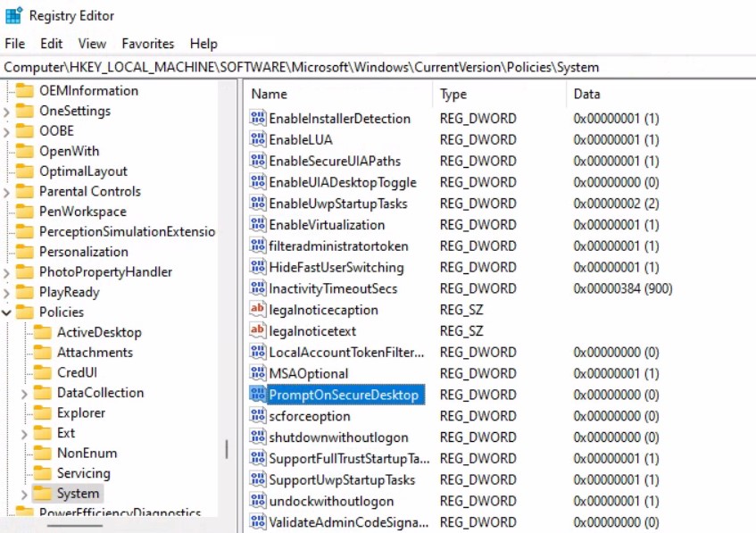Viewport: 756px width, 533px height.
Task: Click the EnableInstallerDetection DWORD icon
Action: (258, 118)
